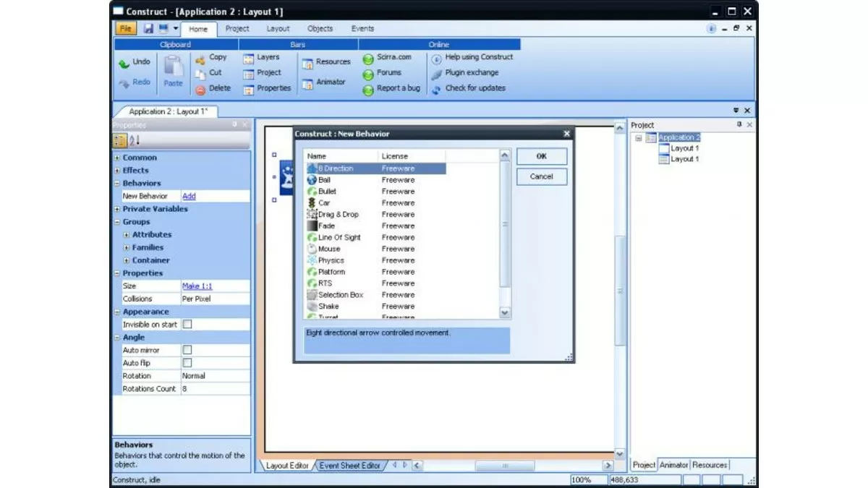
Task: Collapse the Application 2 tree node
Action: click(x=639, y=138)
